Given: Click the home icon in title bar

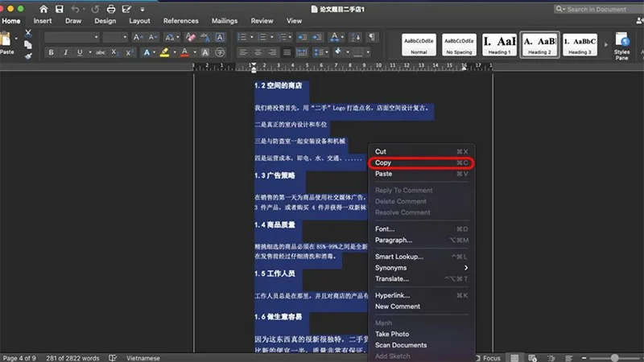Looking at the screenshot, I should [43, 9].
